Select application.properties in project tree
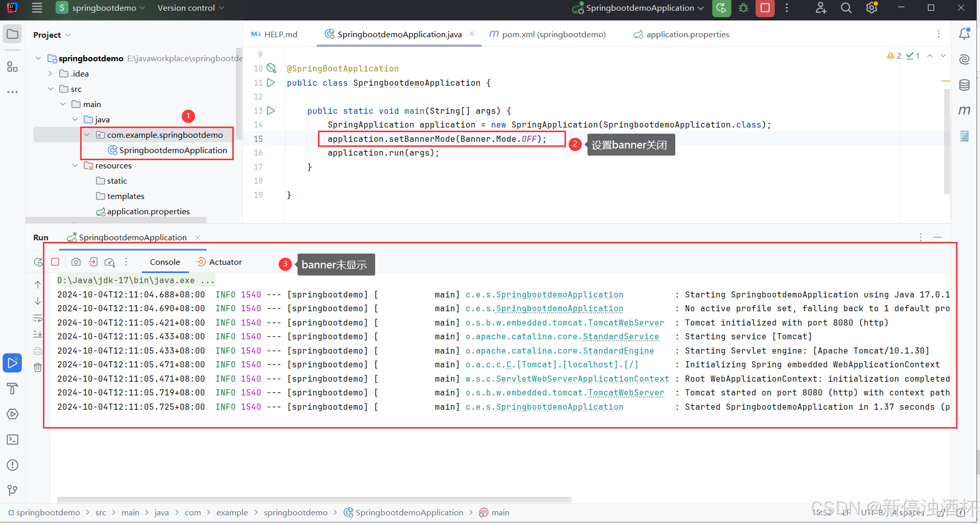The image size is (980, 524). click(143, 211)
